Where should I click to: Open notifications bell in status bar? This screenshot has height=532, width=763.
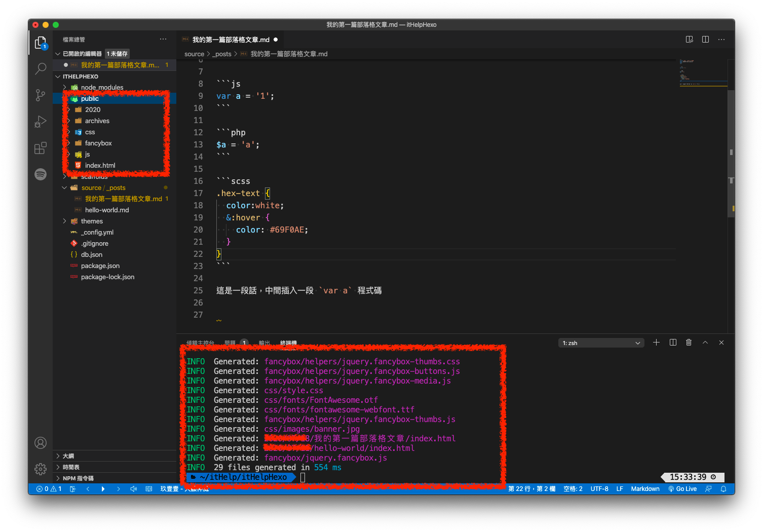coord(723,489)
